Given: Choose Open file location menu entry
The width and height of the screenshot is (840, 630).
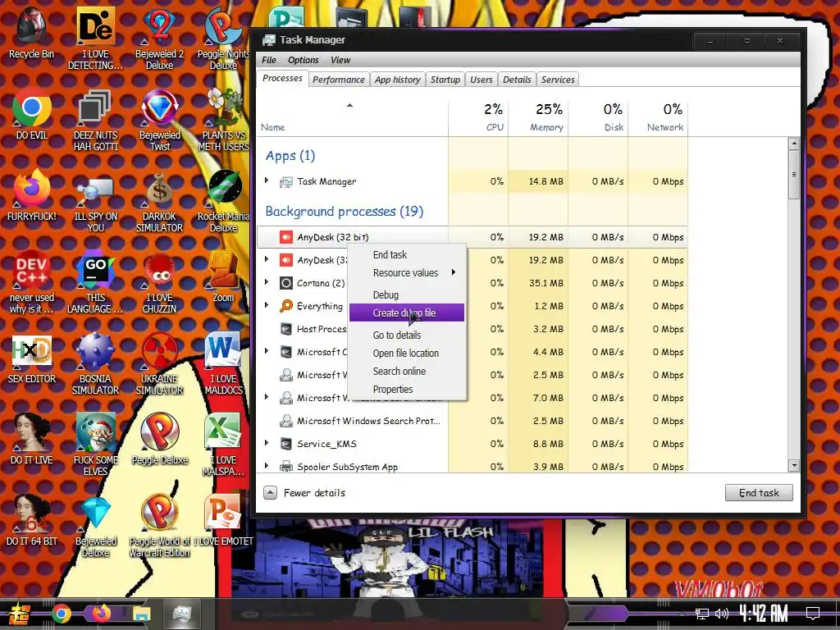Looking at the screenshot, I should [407, 353].
